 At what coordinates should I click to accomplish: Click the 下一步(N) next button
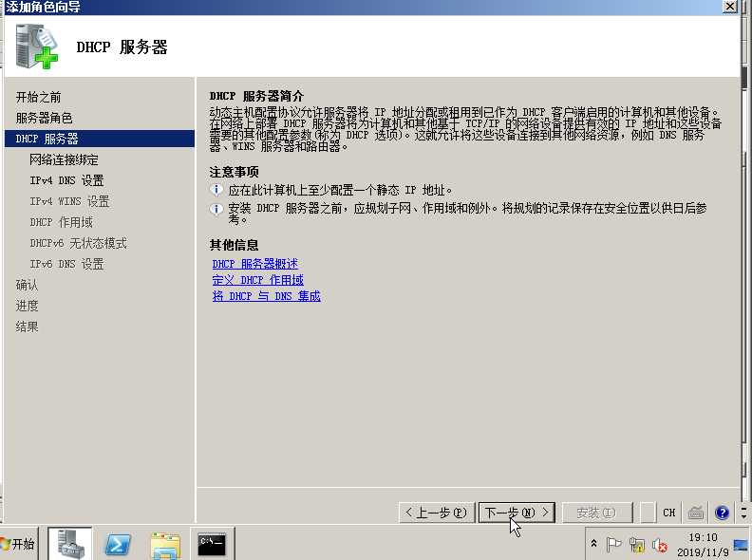pyautogui.click(x=517, y=513)
